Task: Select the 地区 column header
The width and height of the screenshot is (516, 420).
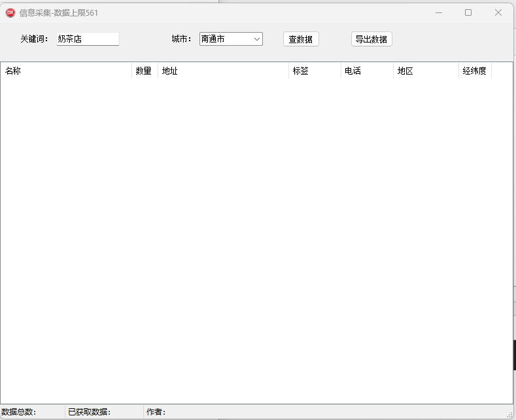Action: [x=426, y=71]
